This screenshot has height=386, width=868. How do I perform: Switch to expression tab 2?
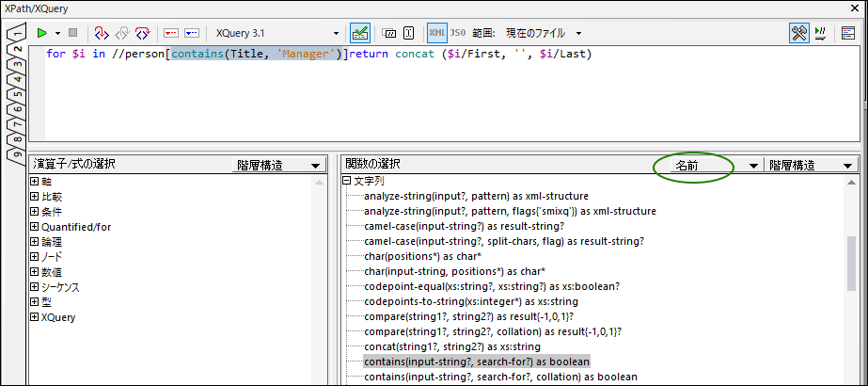coord(17,49)
